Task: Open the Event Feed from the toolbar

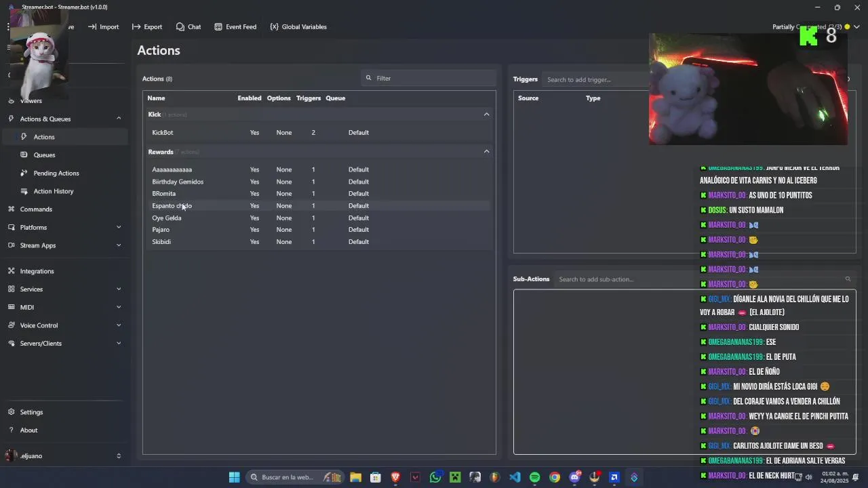Action: [x=235, y=27]
